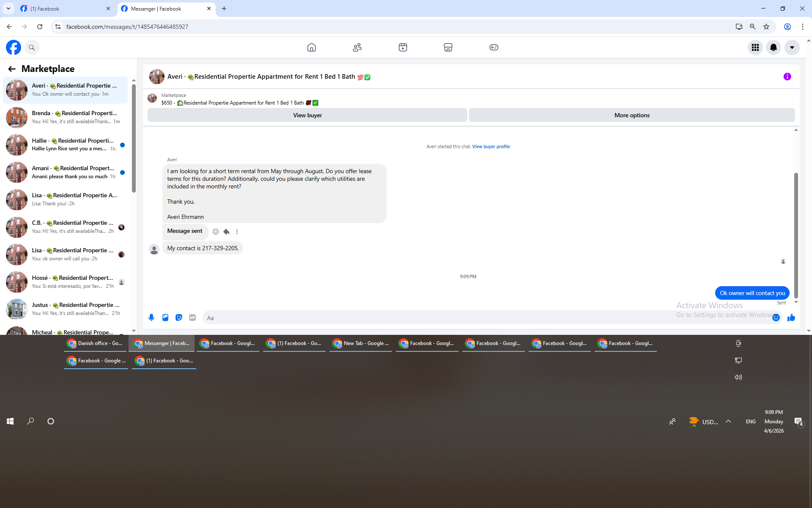Open more options for Message sent
This screenshot has height=508, width=812.
(237, 232)
